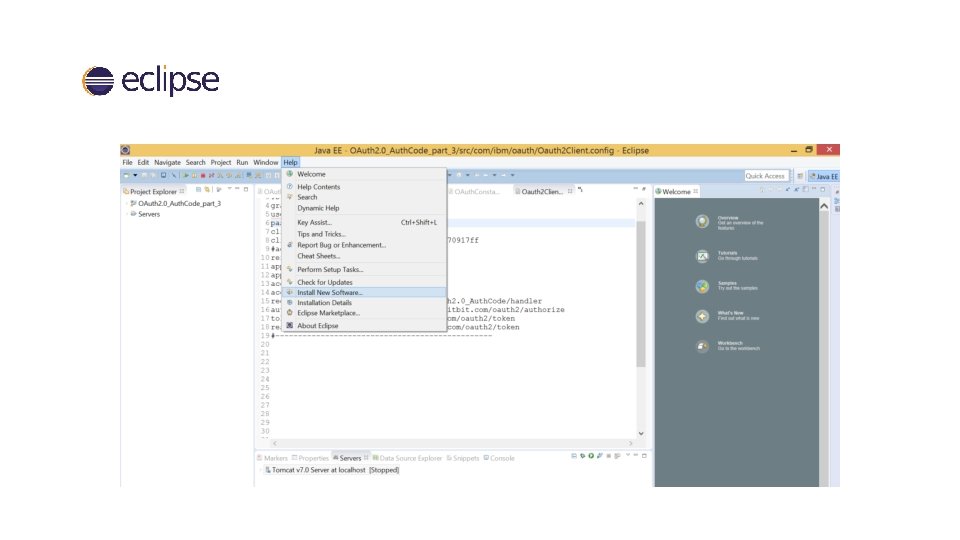Click the Tutorials icon on Welcome page
The height and width of the screenshot is (540, 960).
click(702, 256)
